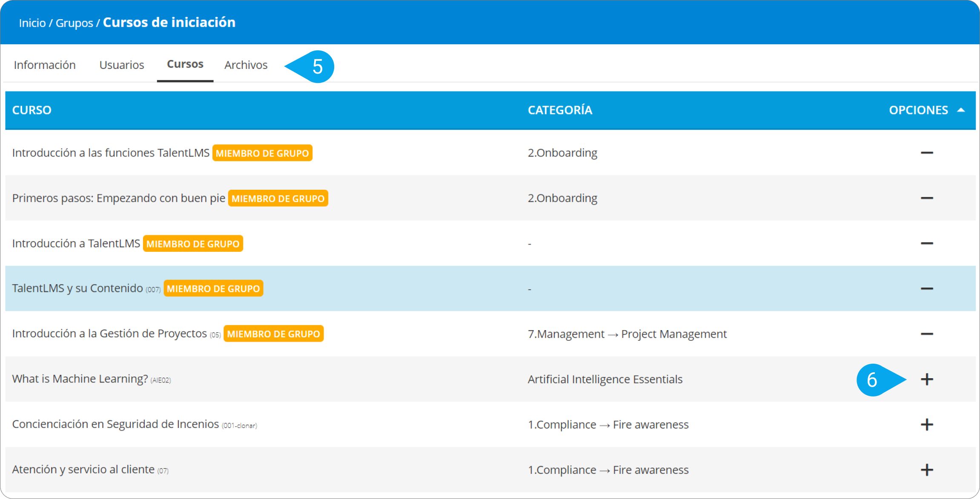The height and width of the screenshot is (499, 980).
Task: Select TalentLMS y su Contenido course name
Action: click(x=77, y=288)
